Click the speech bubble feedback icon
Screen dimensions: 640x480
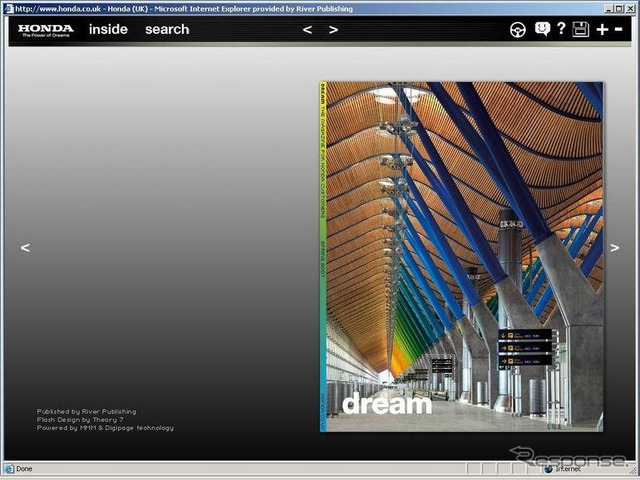542,29
